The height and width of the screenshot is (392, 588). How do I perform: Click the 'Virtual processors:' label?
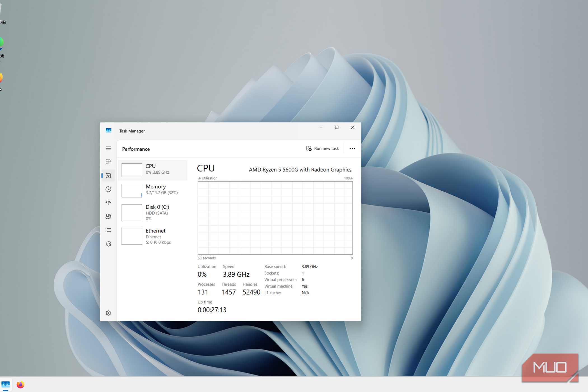pos(281,280)
